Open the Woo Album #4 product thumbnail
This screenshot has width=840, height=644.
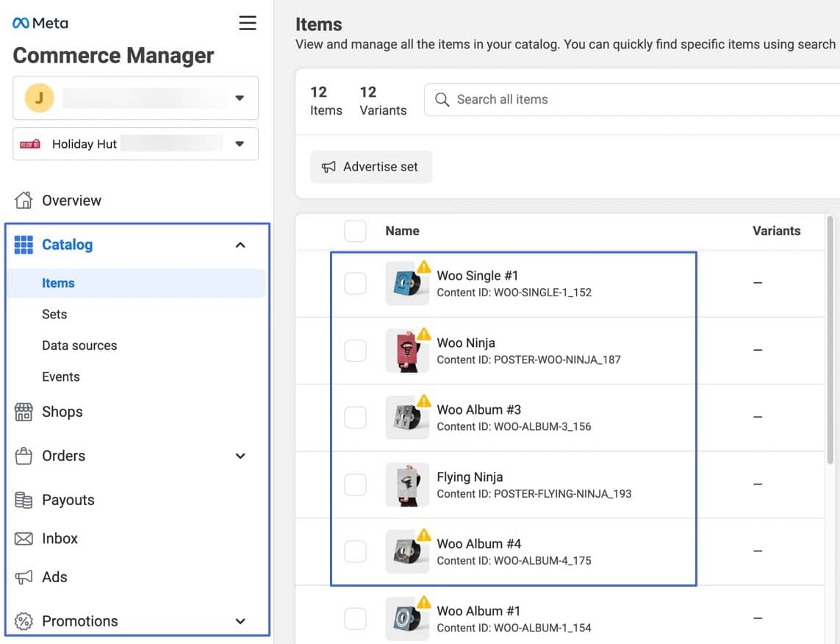coord(407,551)
